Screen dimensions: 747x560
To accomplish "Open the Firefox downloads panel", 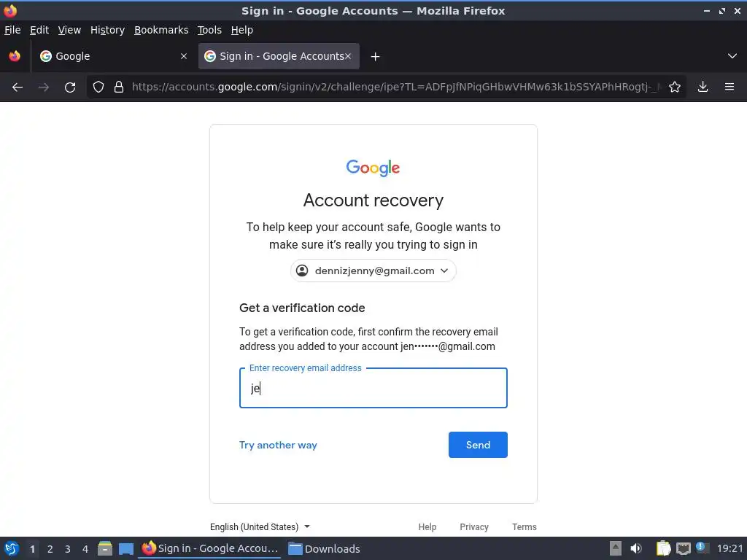I will (703, 87).
